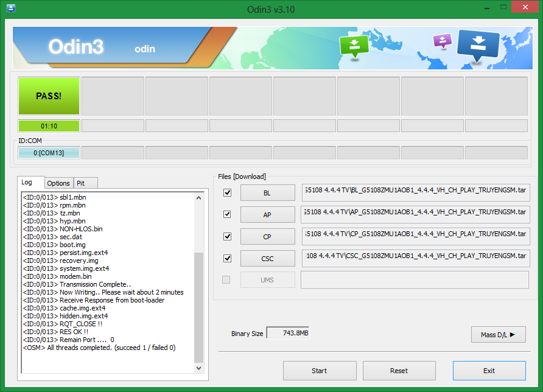
Task: Click log line 'hidden.img.ext4'
Action: [x=65, y=316]
